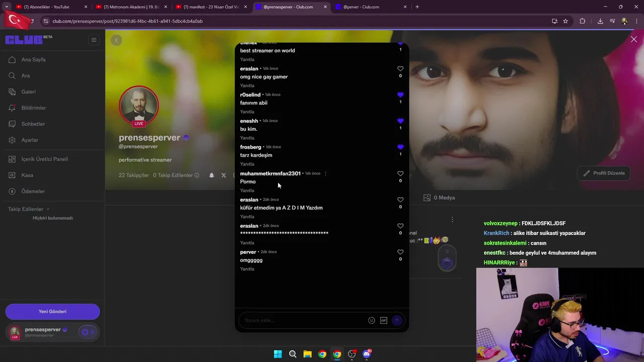Like eraslan's 'omg nice gay gamer' comment
Screen dimensions: 644x362
[400, 68]
